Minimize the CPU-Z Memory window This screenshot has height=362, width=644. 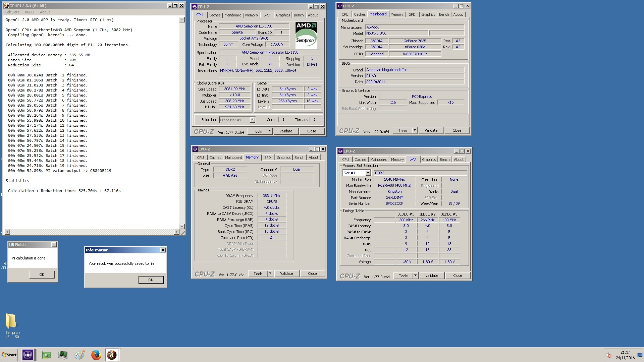point(311,149)
